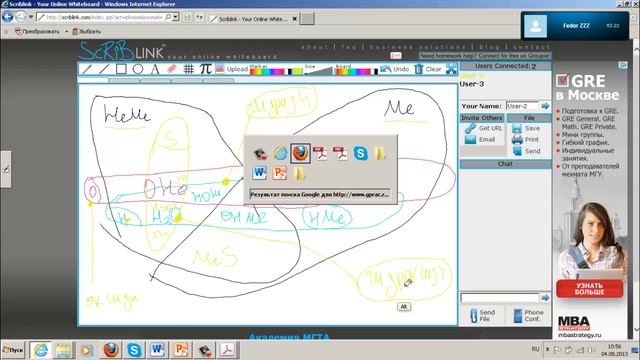Open Internet Explorer from the taskbar
This screenshot has width=640, height=360.
[40, 350]
